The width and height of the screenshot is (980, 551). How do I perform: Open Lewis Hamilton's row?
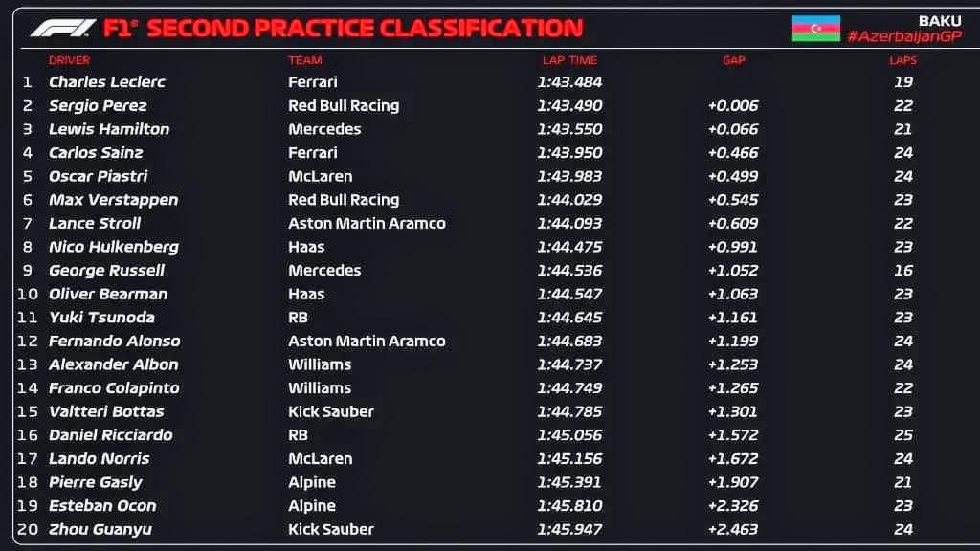coord(490,129)
